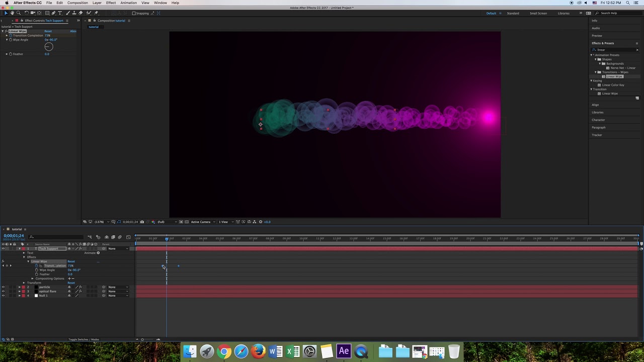Hide the Tech Support layer
This screenshot has height=362, width=644.
pyautogui.click(x=3, y=249)
